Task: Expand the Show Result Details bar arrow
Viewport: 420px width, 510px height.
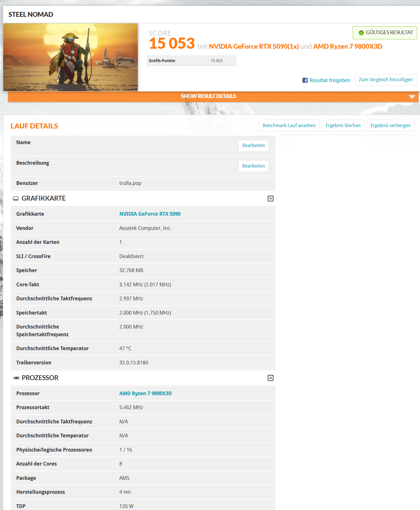Action: (412, 97)
